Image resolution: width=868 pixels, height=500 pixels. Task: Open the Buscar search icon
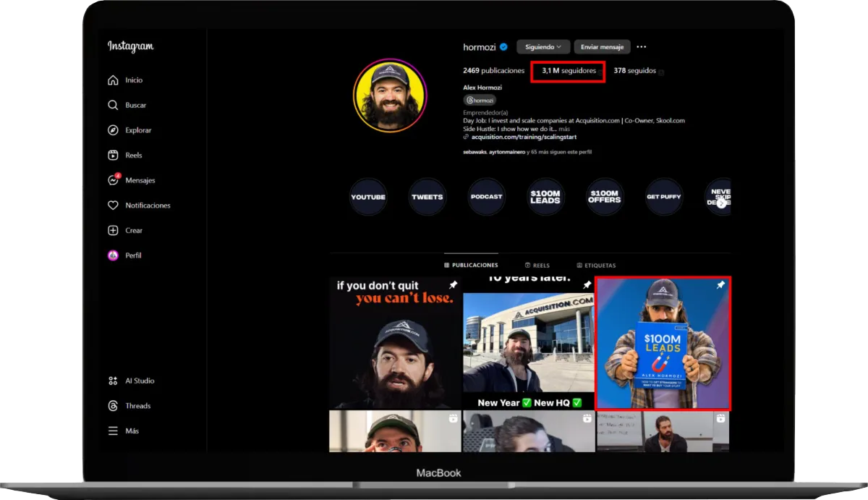pos(113,105)
